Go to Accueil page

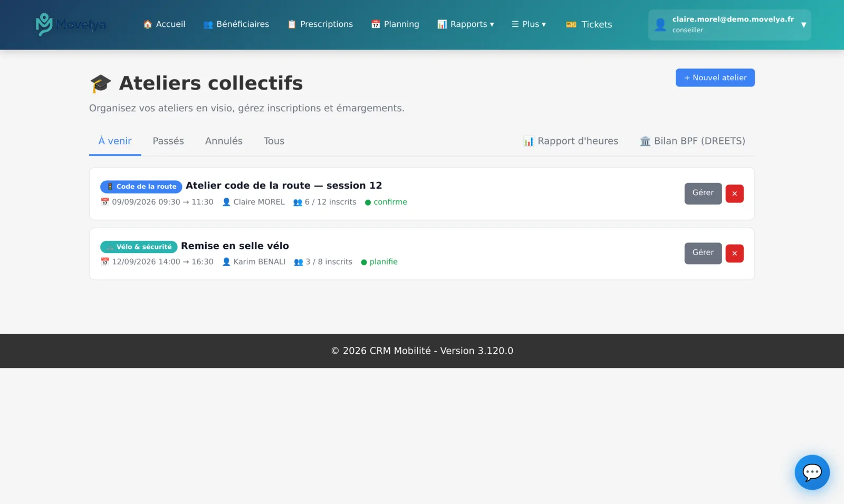164,24
